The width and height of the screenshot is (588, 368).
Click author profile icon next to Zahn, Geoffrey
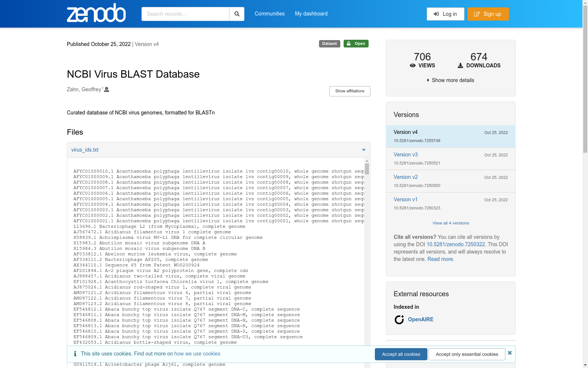point(107,89)
